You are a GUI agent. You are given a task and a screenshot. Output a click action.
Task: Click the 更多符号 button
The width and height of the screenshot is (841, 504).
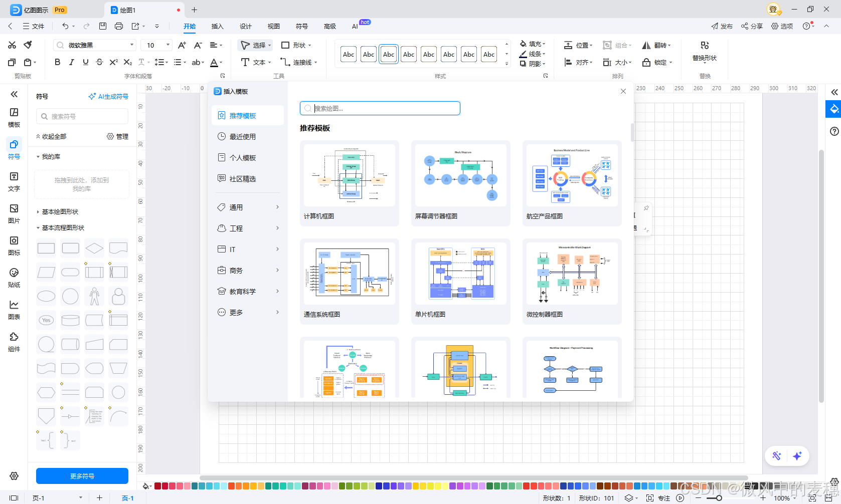tap(82, 475)
